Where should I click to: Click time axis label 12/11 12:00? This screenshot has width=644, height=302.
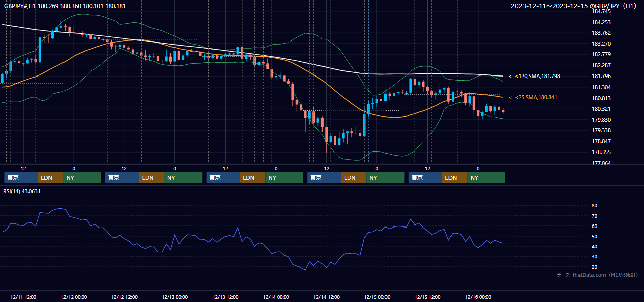[x=23, y=297]
